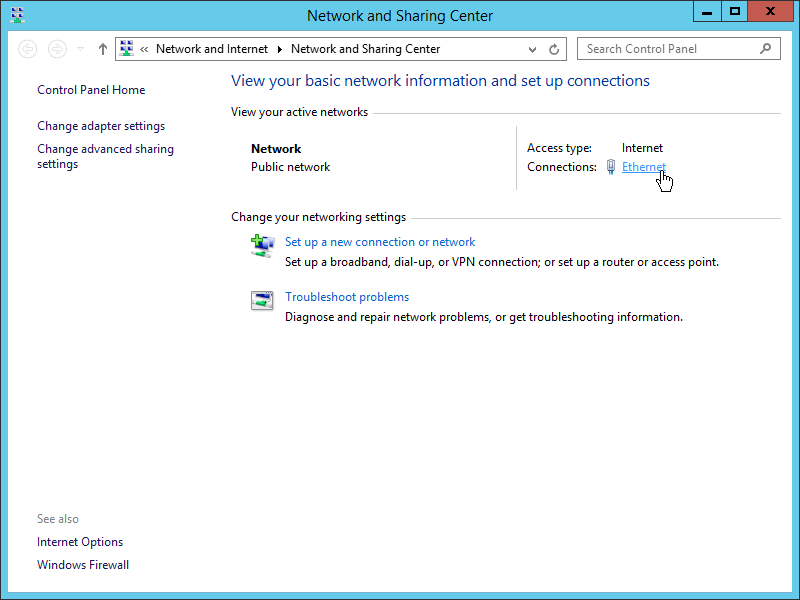Click the Public network text

coord(290,167)
